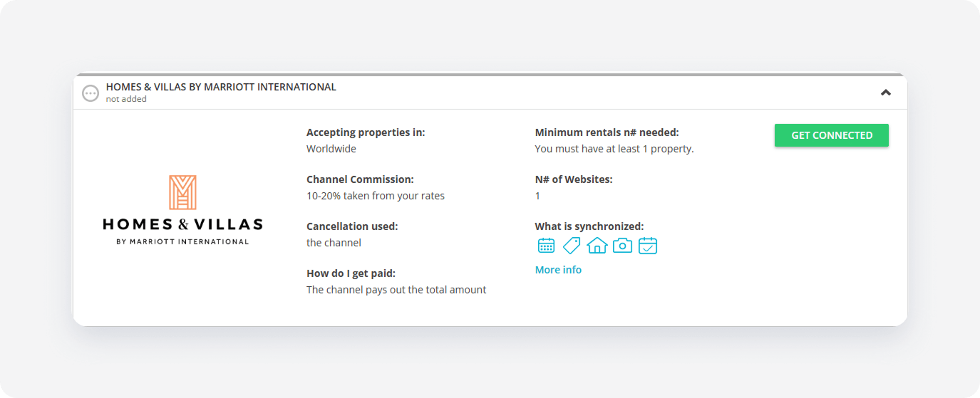Click the 'Worldwide' value text
The image size is (980, 398).
(331, 149)
